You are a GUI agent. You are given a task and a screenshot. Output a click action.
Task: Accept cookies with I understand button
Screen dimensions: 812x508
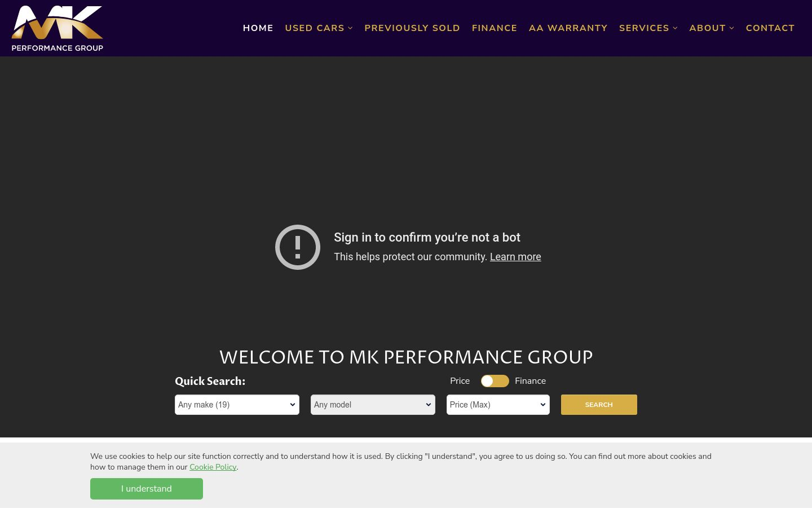coord(147,489)
